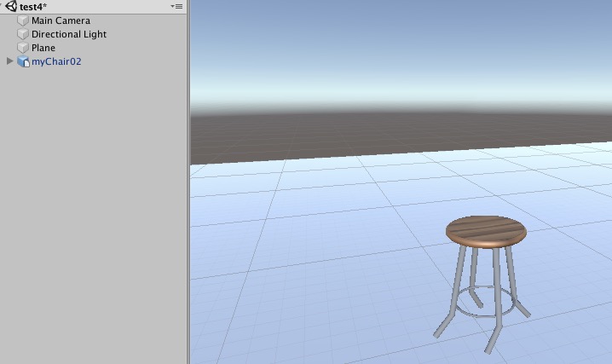Click the Main Camera cube icon
The width and height of the screenshot is (612, 364).
click(23, 20)
